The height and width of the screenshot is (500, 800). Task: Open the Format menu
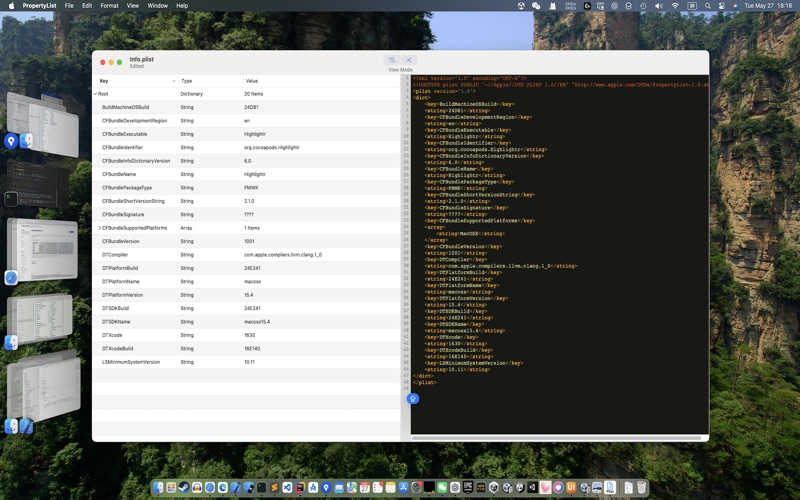pyautogui.click(x=109, y=6)
